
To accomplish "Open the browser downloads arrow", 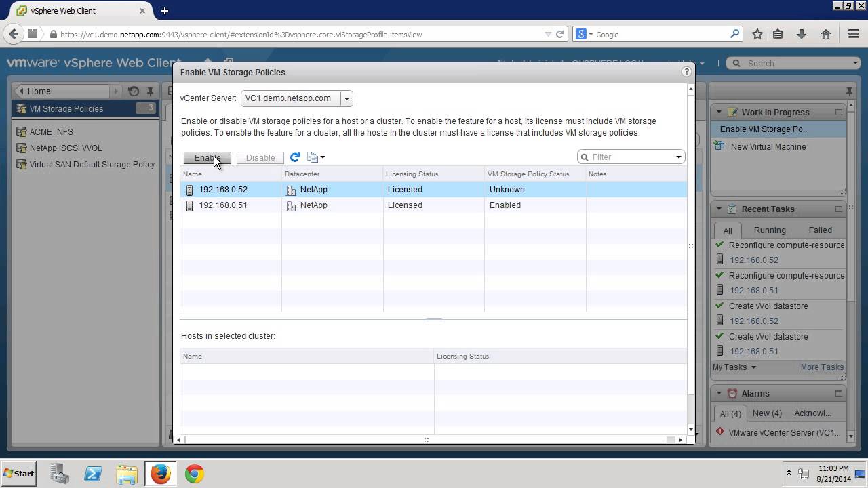I will click(x=802, y=34).
